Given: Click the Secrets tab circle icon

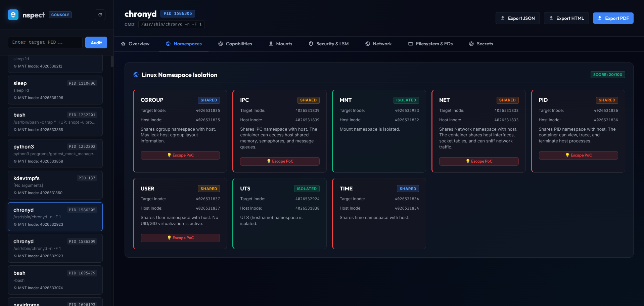Looking at the screenshot, I should (x=471, y=44).
